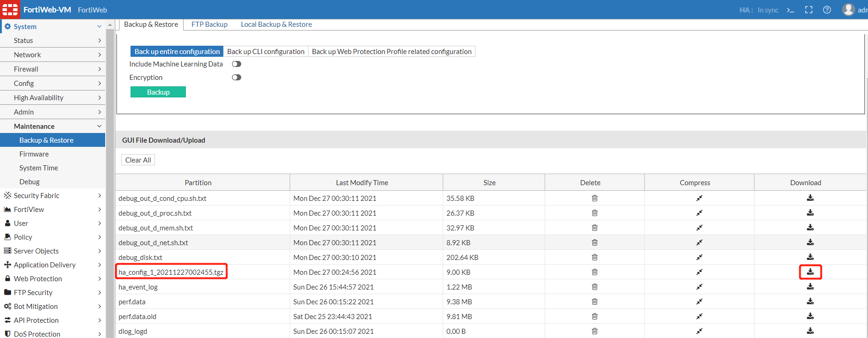
Task: Enable Include Machine Learning Data toggle
Action: 237,64
